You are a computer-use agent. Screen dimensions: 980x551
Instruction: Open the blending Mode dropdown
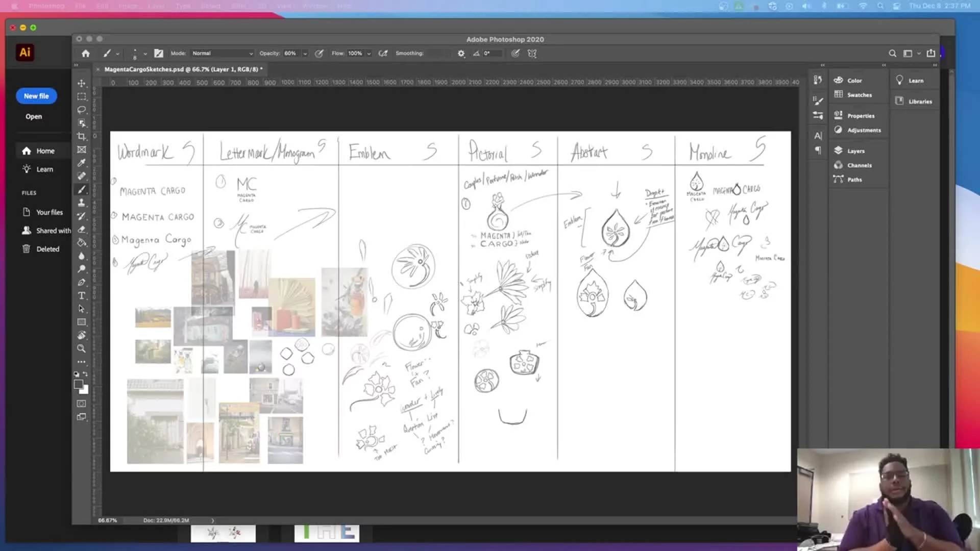[x=222, y=54]
